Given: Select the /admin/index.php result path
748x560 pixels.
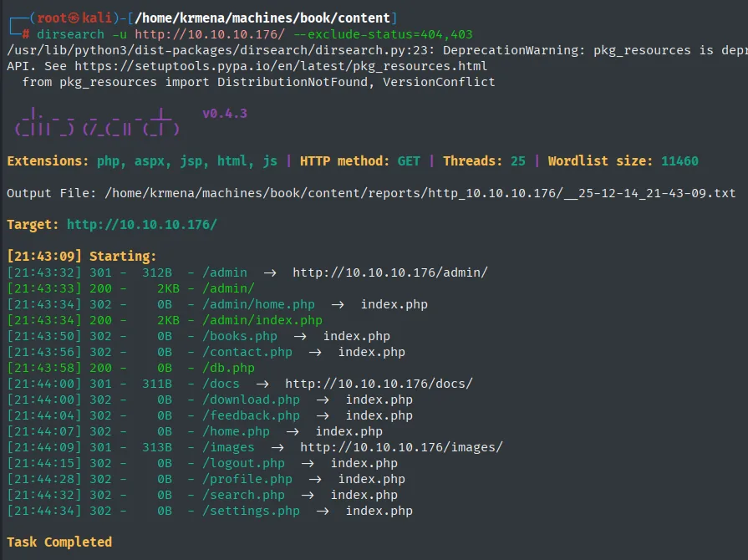Looking at the screenshot, I should (x=262, y=320).
